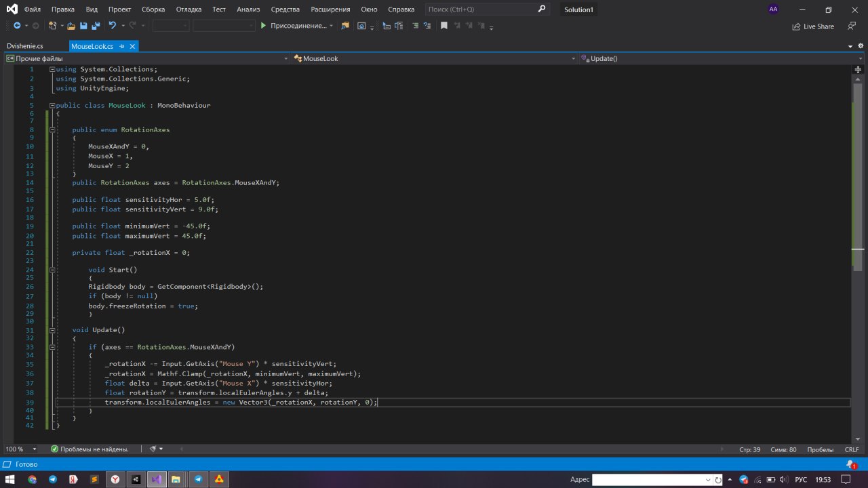Viewport: 868px width, 488px height.
Task: Click the Save All toolbar icon
Action: click(96, 26)
